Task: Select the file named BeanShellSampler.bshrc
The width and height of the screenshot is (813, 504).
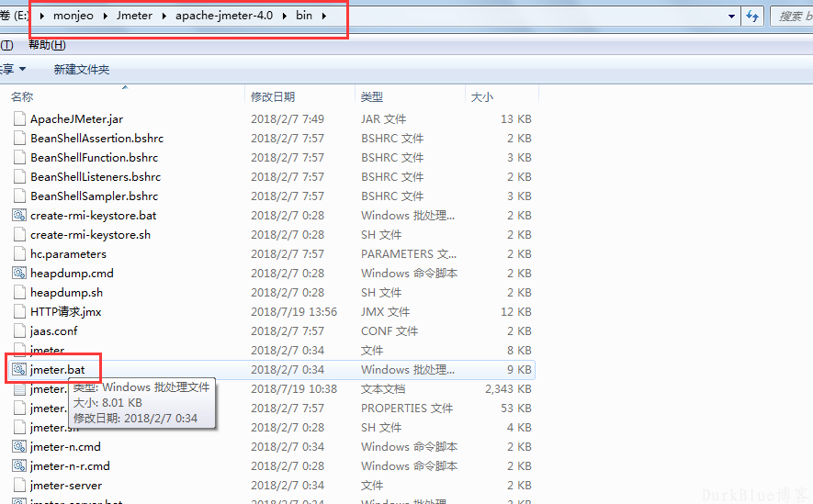Action: click(95, 196)
